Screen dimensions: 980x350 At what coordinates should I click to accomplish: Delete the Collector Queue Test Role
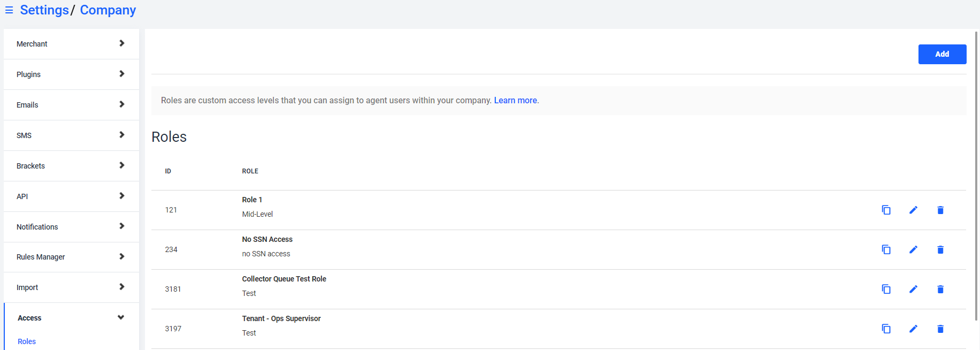click(x=940, y=289)
